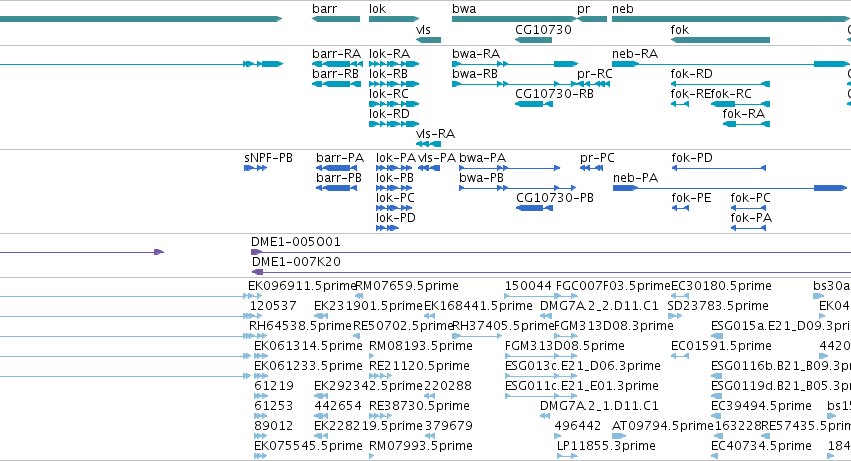
Task: Click EST RH64538.5prime
Action: tap(301, 326)
